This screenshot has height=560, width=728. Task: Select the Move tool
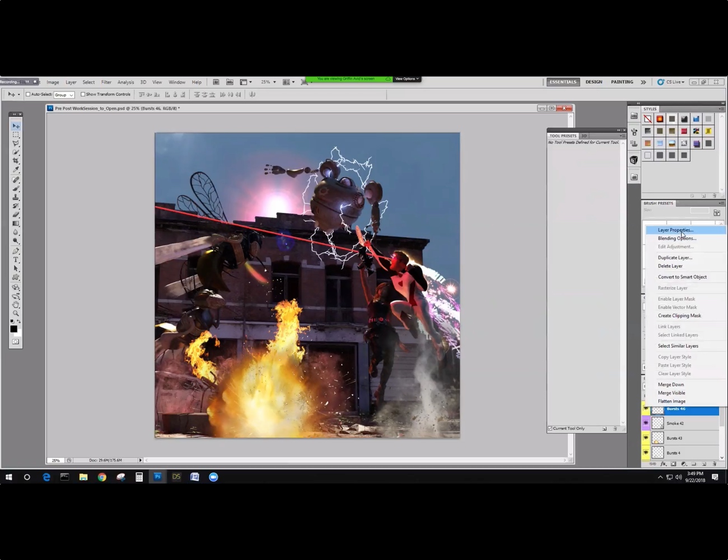(x=15, y=125)
